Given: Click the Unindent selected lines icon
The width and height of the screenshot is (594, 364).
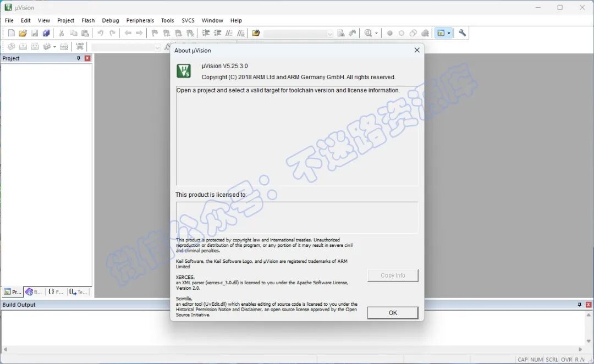Looking at the screenshot, I should click(217, 34).
